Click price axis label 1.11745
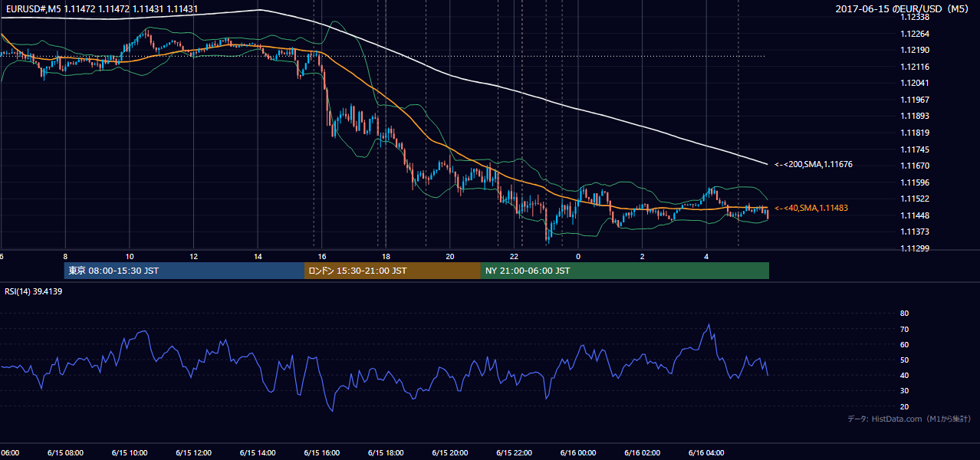 (x=915, y=149)
